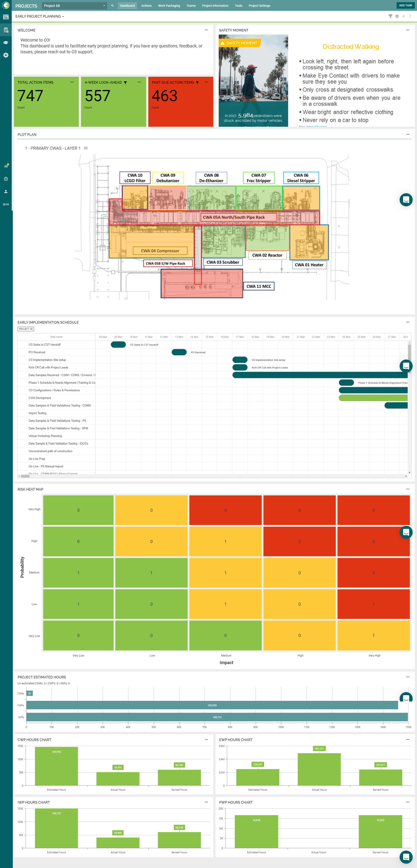This screenshot has height=868, width=417.
Task: Open the Work Packaging menu
Action: pos(169,6)
